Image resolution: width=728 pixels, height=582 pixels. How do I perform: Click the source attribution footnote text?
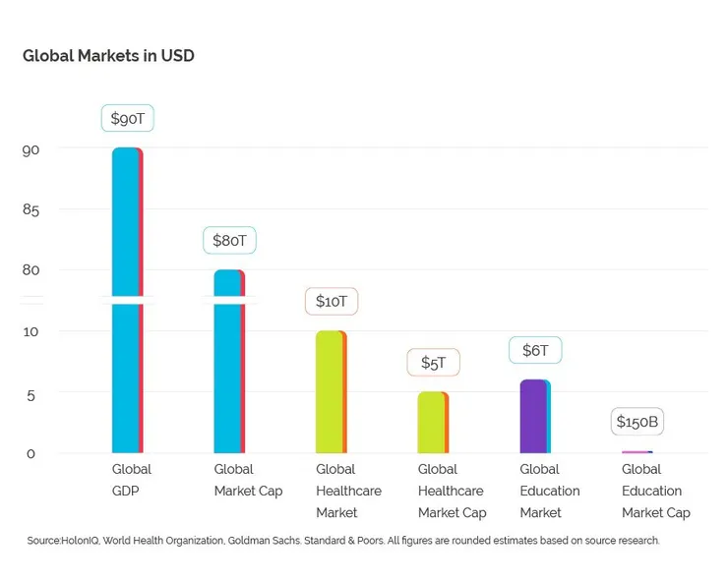342,541
